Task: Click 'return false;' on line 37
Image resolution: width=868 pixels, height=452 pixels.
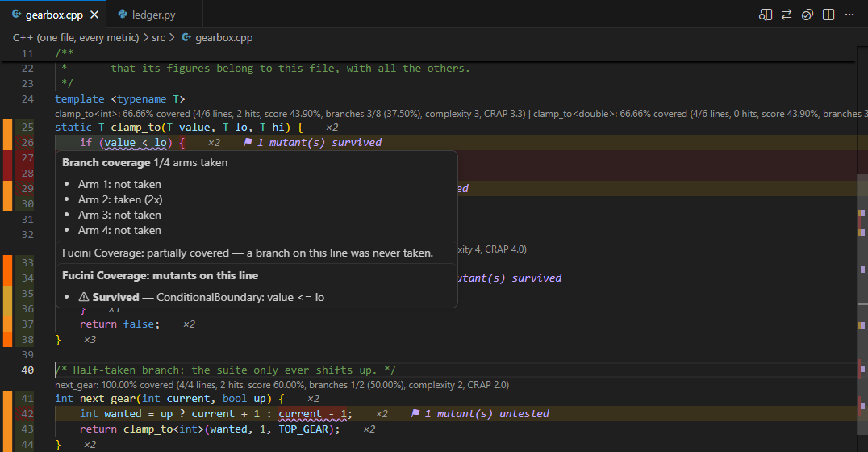Action: [119, 324]
